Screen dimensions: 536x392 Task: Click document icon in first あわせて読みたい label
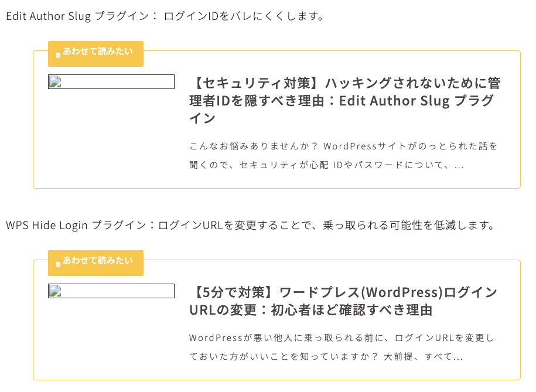pyautogui.click(x=58, y=55)
